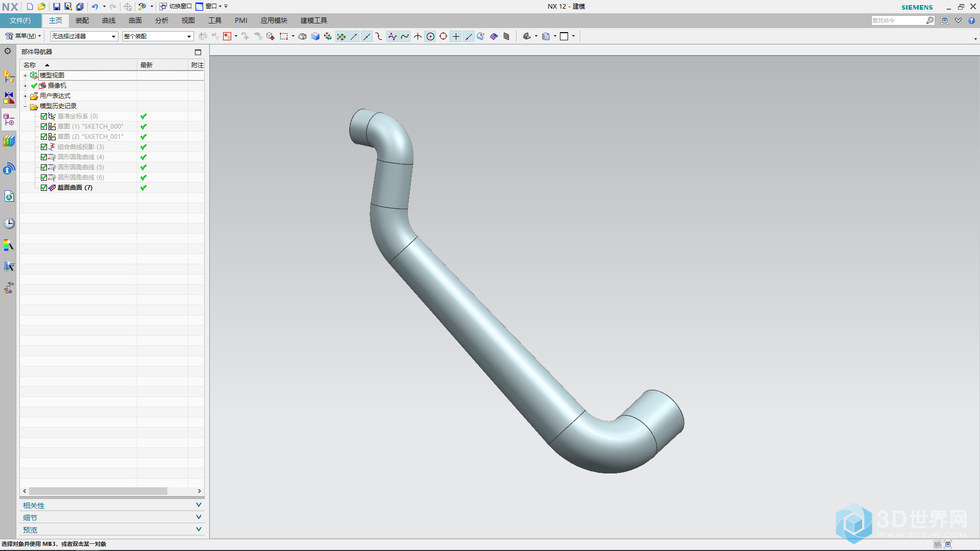This screenshot has width=980, height=551.
Task: Open the color palette wizard sidebar icon
Action: pyautogui.click(x=9, y=245)
